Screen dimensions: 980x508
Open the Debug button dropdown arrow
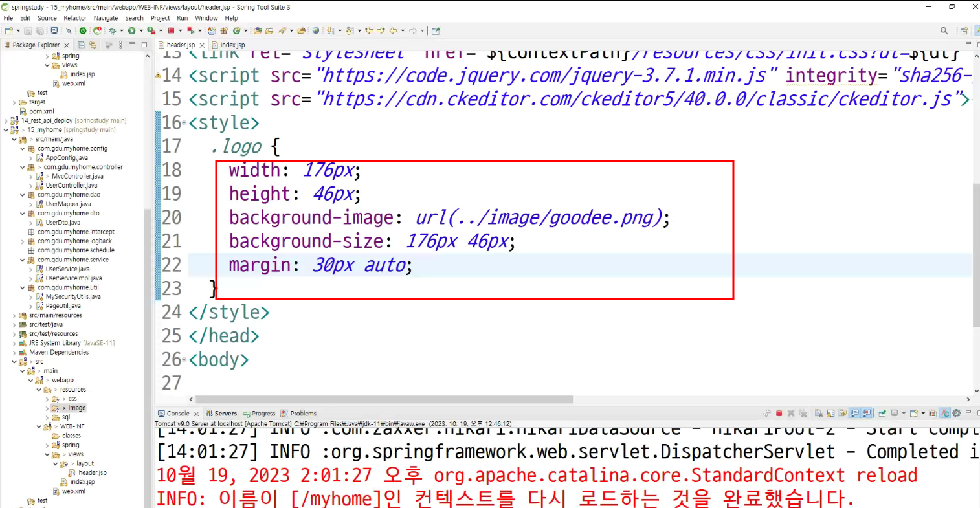coord(122,30)
